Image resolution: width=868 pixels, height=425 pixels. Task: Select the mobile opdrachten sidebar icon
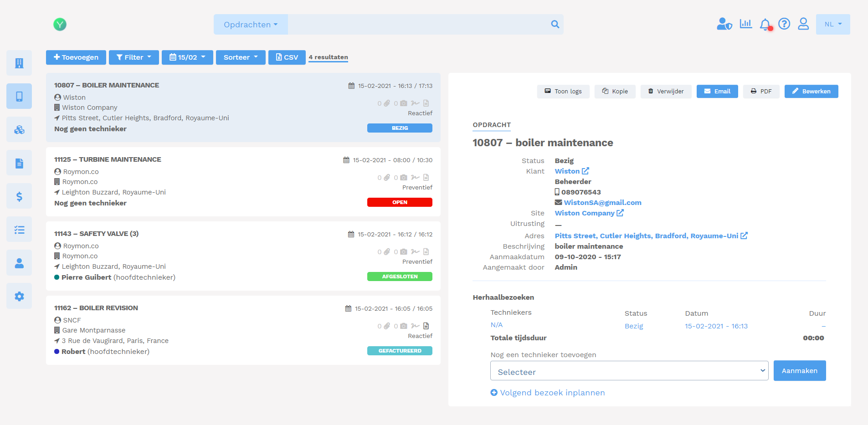(x=19, y=96)
